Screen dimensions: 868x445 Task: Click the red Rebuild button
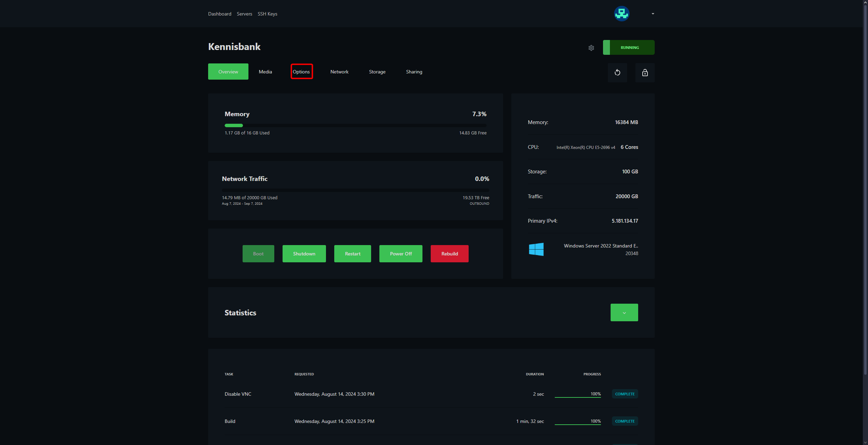(x=449, y=254)
